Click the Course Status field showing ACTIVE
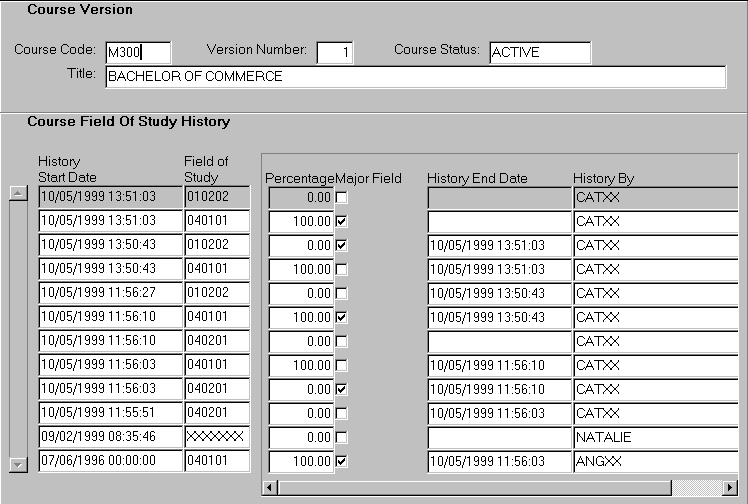 pyautogui.click(x=539, y=52)
